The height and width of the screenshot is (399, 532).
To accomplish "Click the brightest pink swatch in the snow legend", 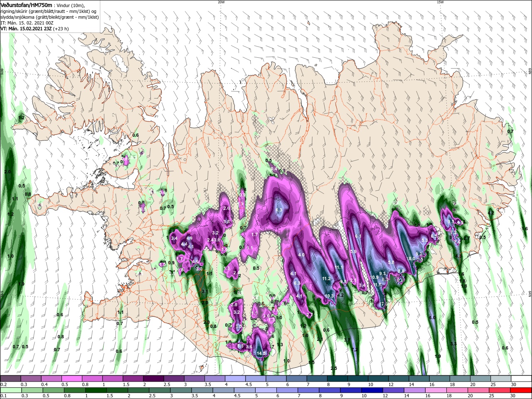I will [71, 379].
